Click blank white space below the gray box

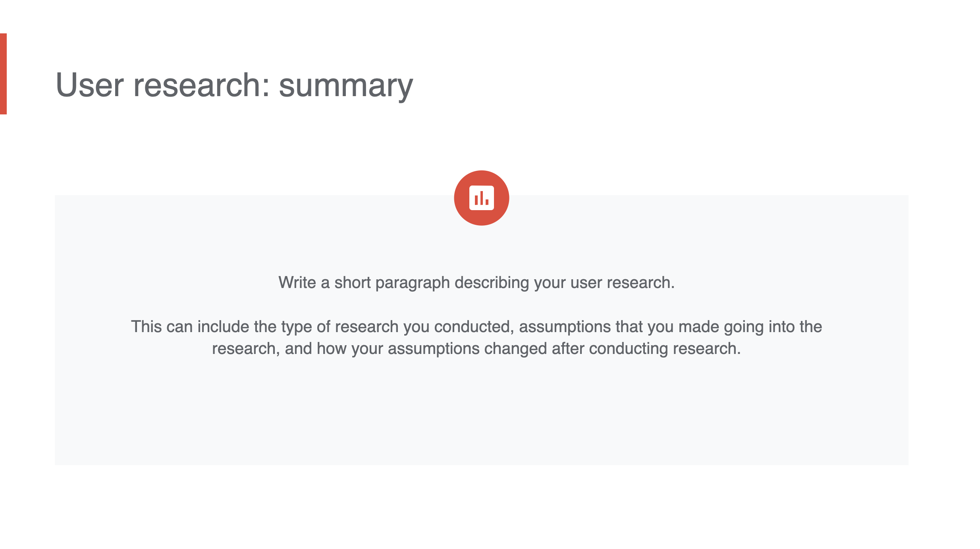(x=481, y=508)
